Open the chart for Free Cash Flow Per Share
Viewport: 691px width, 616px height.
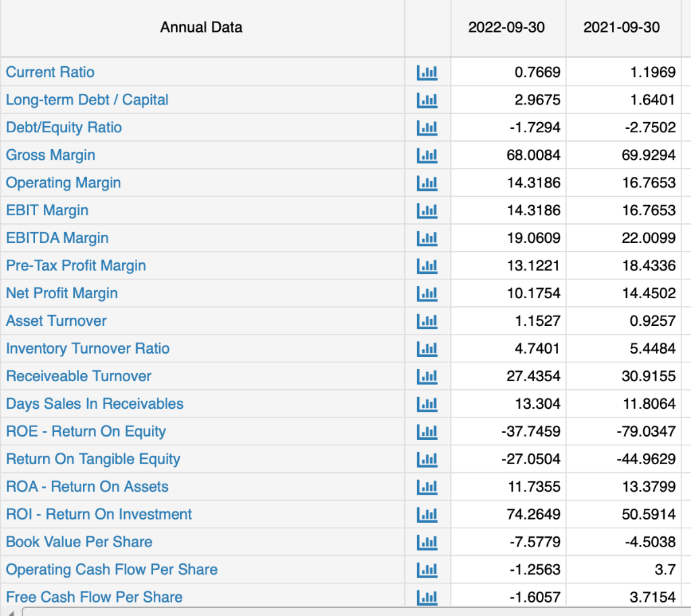click(427, 596)
